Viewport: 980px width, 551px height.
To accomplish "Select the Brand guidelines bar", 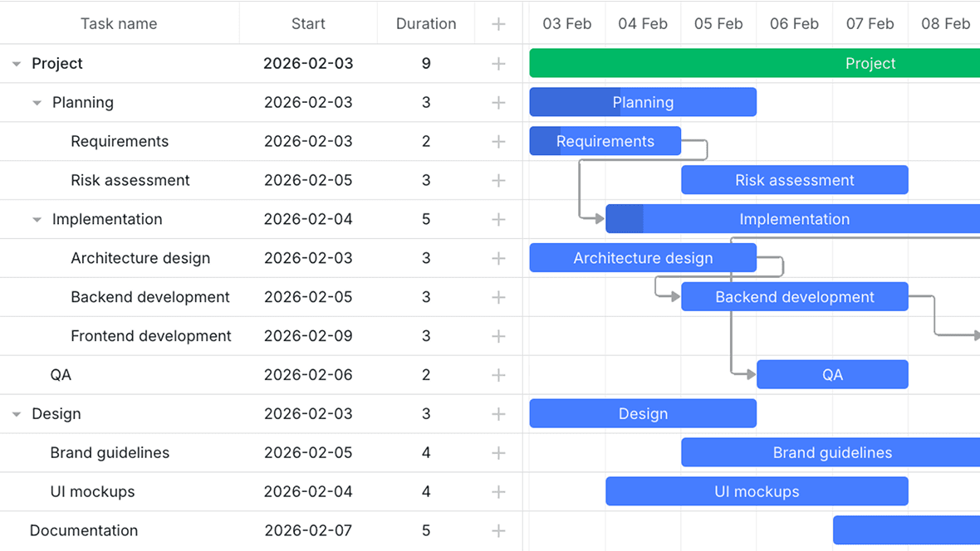I will 831,452.
